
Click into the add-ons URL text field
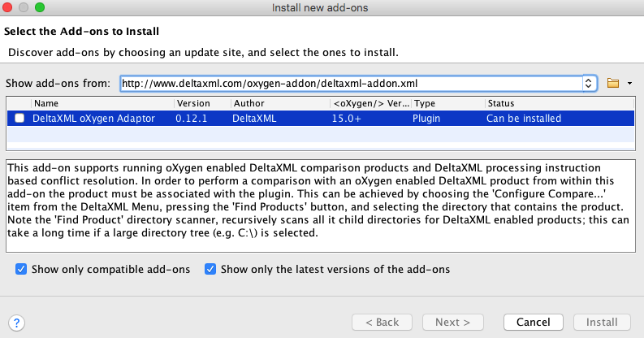pyautogui.click(x=349, y=83)
